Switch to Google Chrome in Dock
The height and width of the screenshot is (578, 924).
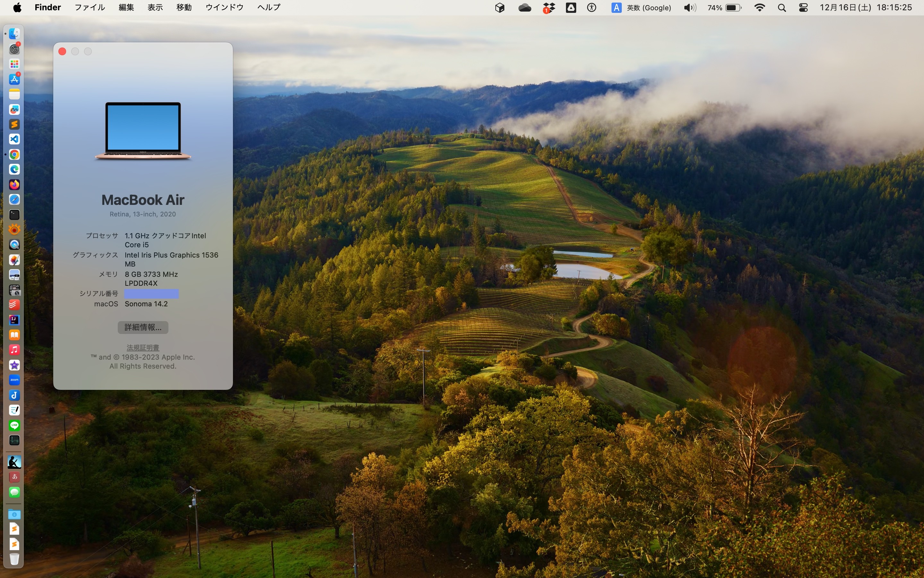14,154
